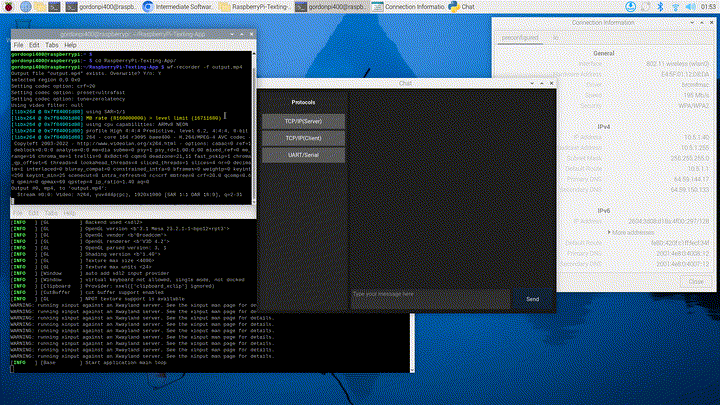Click the scroll-down arrow of the lower terminal

[412, 370]
